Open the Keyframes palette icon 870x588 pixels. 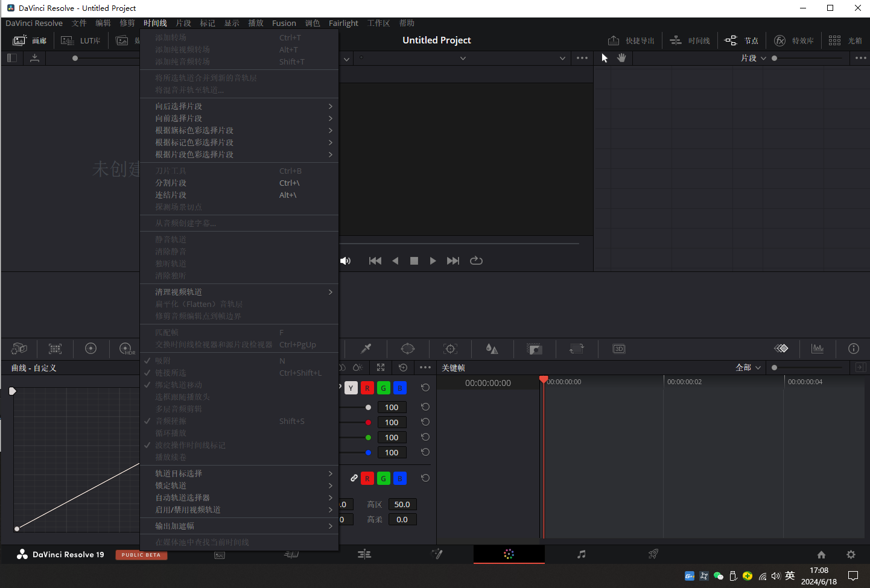point(781,349)
